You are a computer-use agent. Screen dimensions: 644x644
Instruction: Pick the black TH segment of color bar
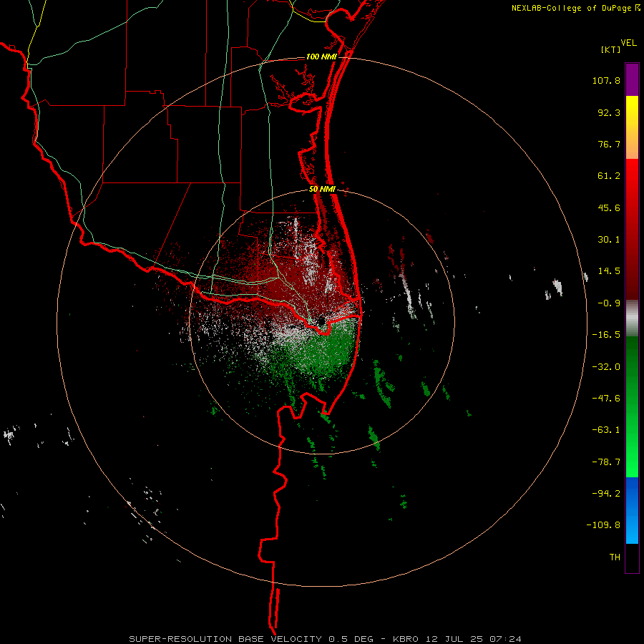click(x=632, y=558)
